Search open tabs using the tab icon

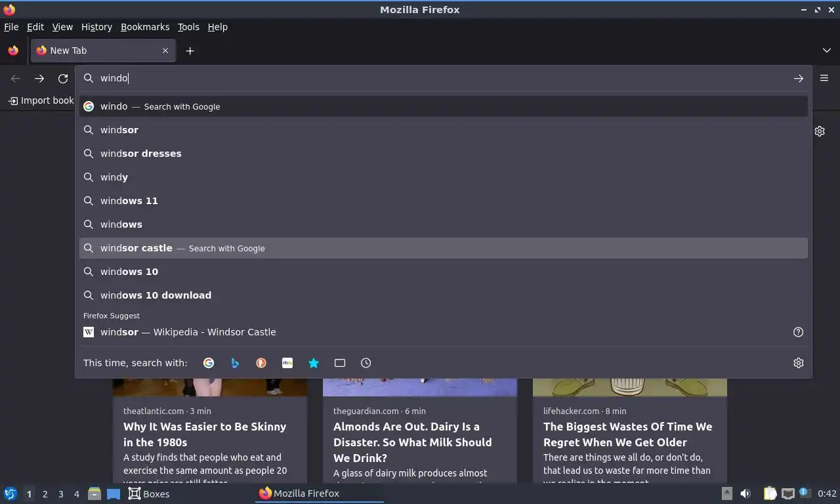[x=340, y=363]
